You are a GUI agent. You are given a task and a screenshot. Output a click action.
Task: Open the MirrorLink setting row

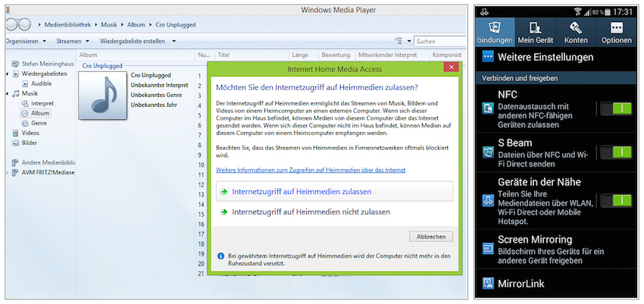coord(555,284)
